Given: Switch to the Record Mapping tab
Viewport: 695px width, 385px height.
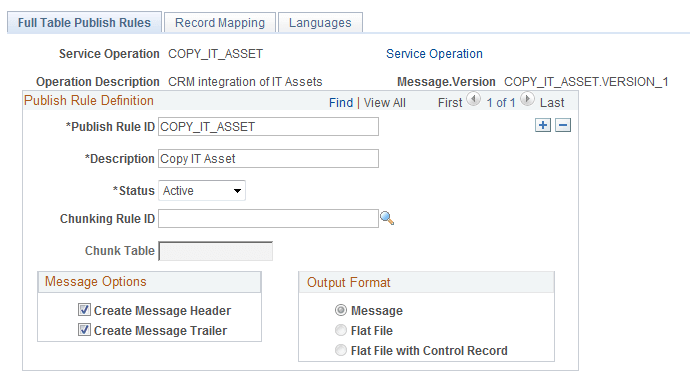Looking at the screenshot, I should pos(220,23).
